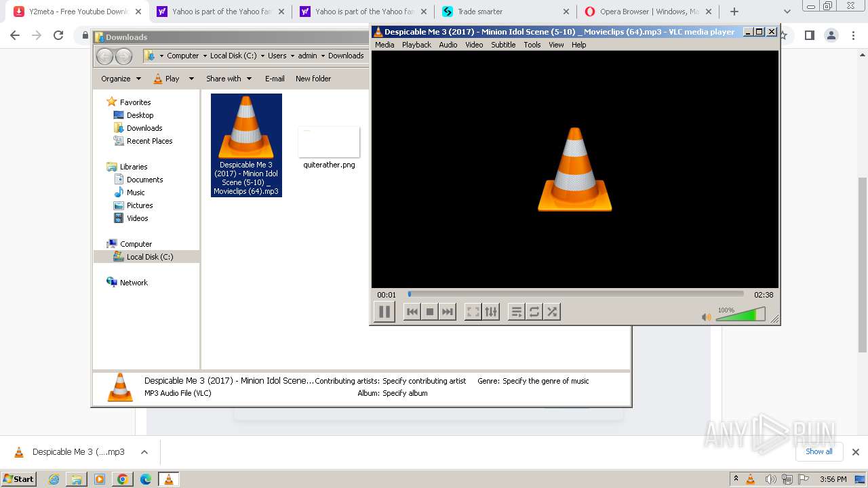This screenshot has height=488, width=868.
Task: Skip to next track in VLC
Action: (x=447, y=312)
